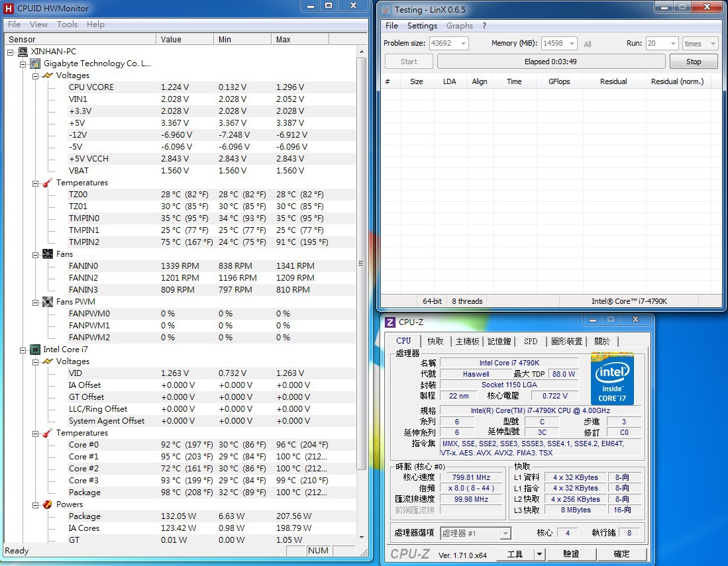
Task: Click the 確定 OK button in CPU-Z
Action: click(x=621, y=554)
